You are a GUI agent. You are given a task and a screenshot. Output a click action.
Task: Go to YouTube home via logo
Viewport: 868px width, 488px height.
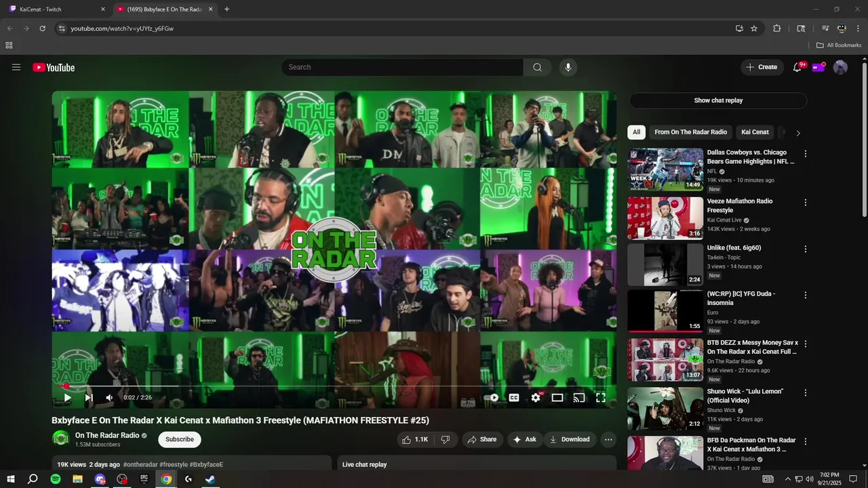[54, 67]
